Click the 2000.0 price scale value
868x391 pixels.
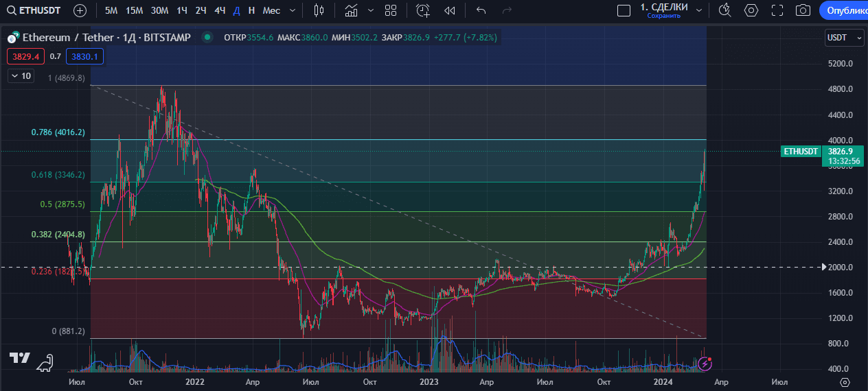[841, 268]
